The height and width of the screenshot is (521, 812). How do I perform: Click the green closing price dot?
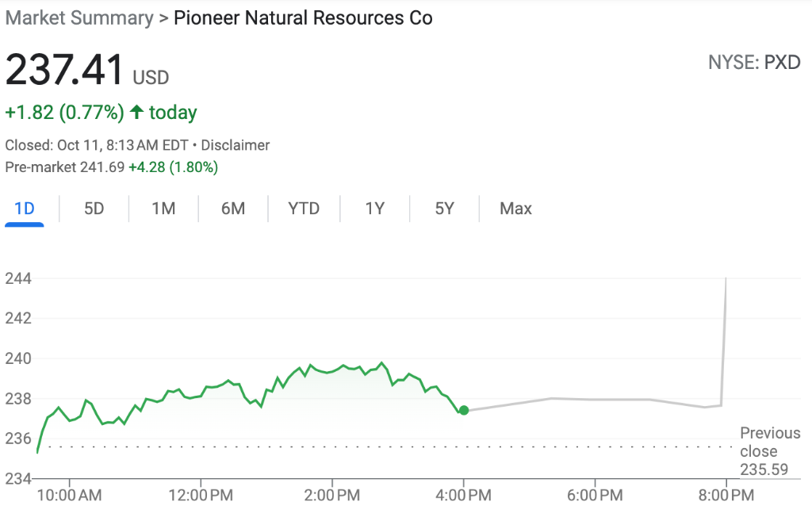(464, 410)
